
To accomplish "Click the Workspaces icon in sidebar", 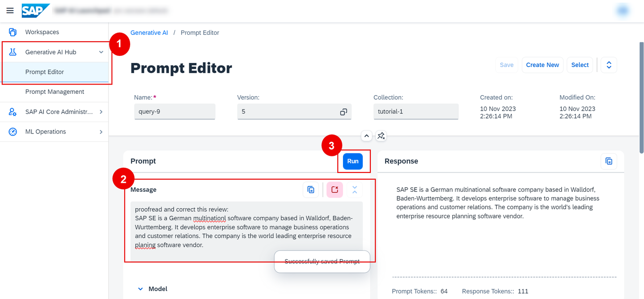I will click(13, 32).
